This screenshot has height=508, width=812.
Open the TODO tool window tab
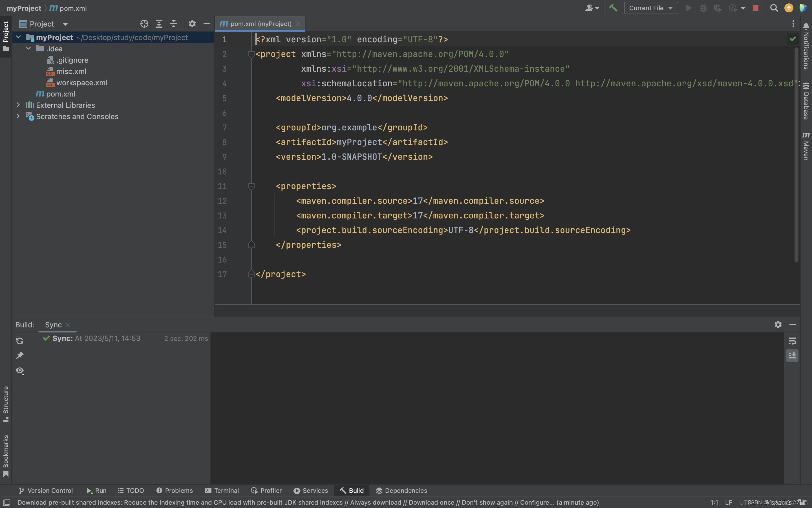click(131, 491)
